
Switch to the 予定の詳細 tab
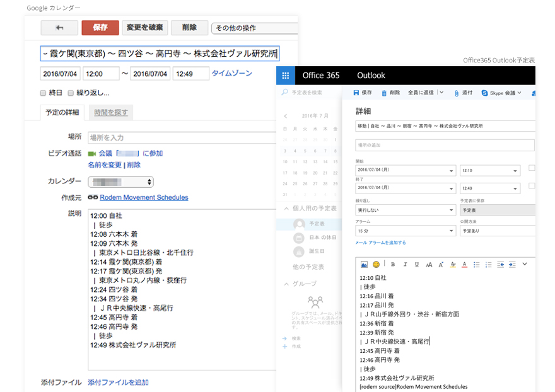point(62,113)
